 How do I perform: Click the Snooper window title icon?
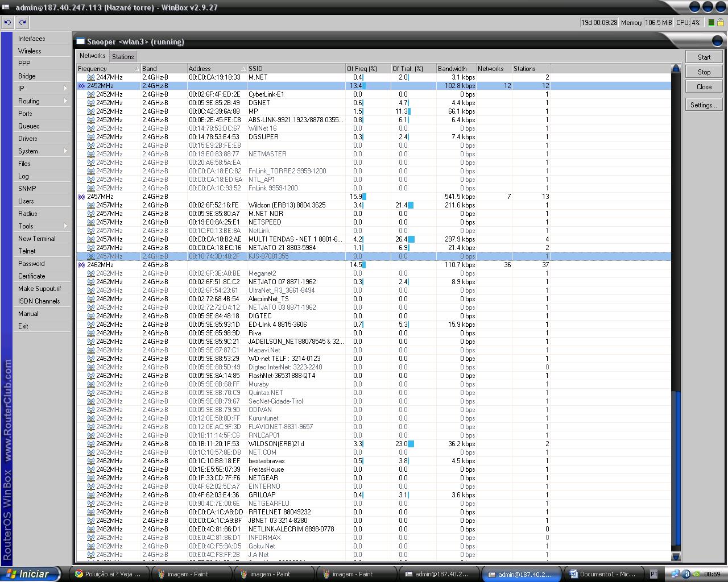click(x=81, y=41)
